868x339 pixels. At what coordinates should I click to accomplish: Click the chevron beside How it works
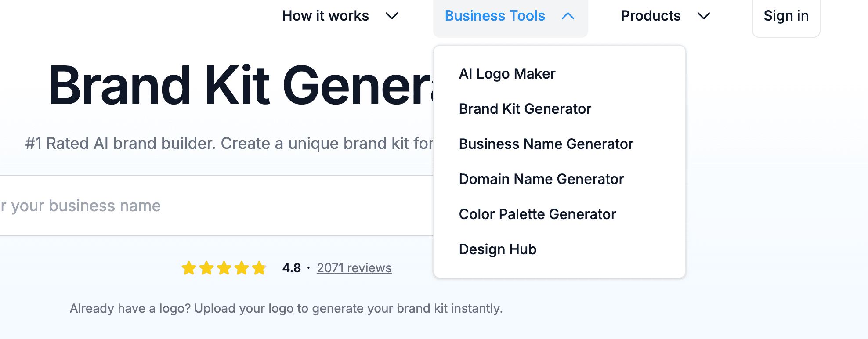[x=392, y=16]
